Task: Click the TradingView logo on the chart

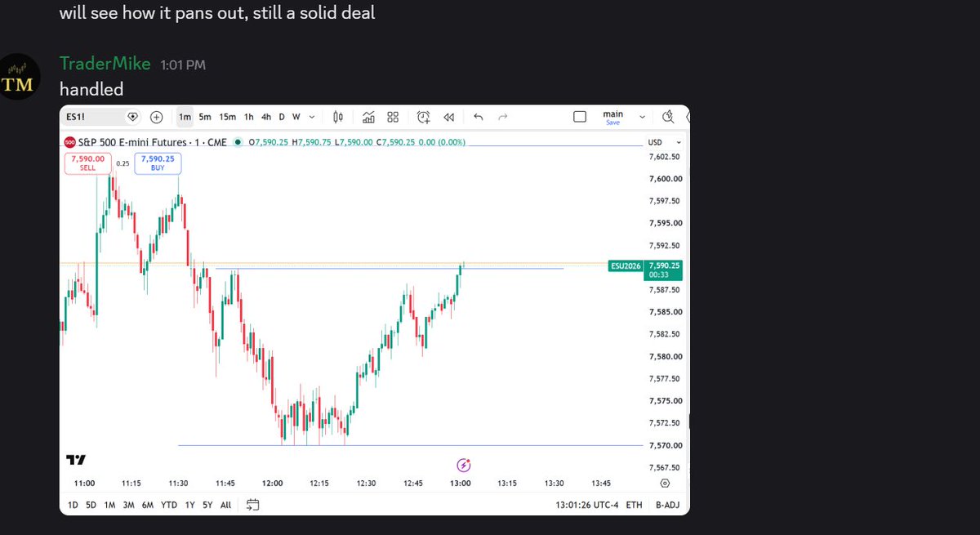Action: 77,460
